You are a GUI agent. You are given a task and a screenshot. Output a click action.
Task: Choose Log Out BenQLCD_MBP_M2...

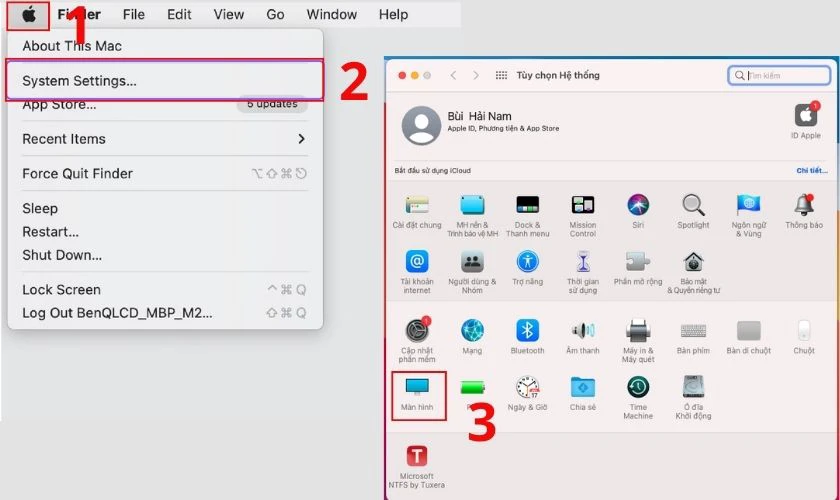pos(165,313)
